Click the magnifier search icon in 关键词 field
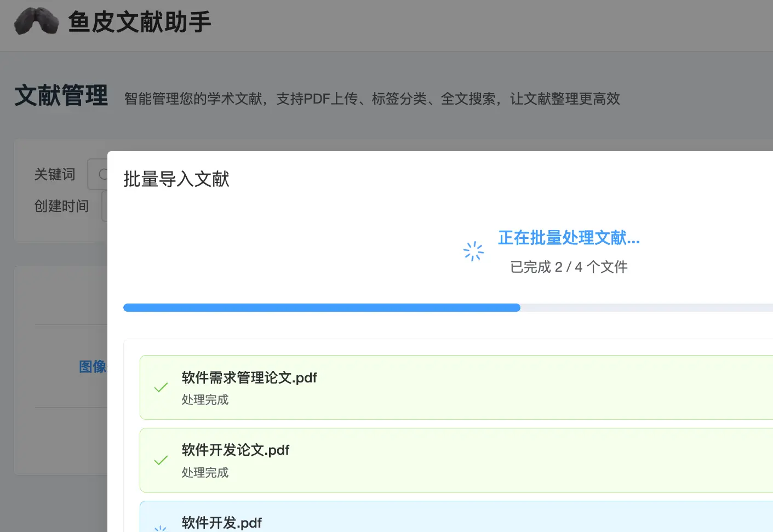Viewport: 773px width, 532px height. pos(103,174)
